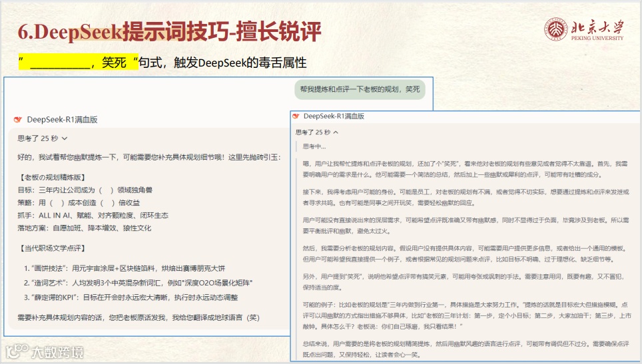Click "DeepSeek-R1满血版" label in right panel

point(334,116)
